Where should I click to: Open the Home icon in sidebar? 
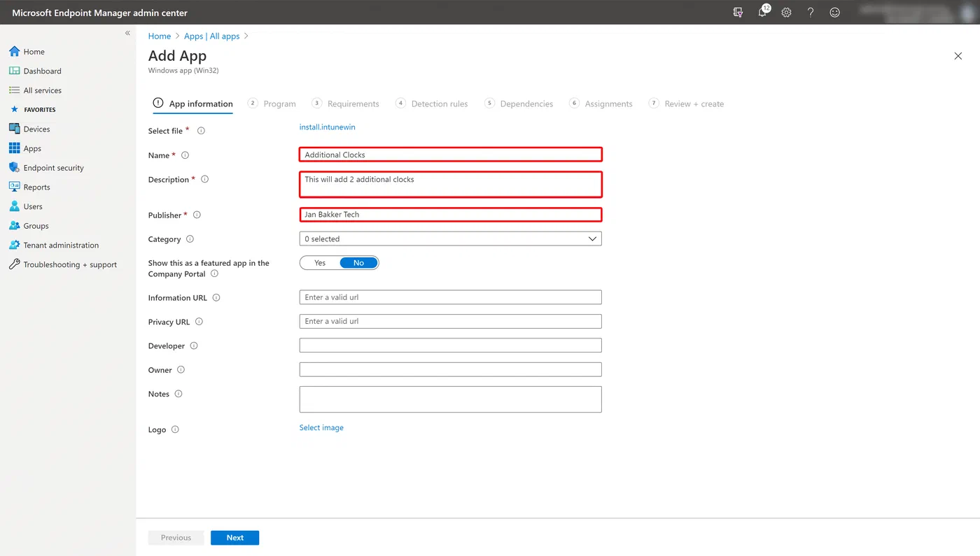pyautogui.click(x=14, y=52)
